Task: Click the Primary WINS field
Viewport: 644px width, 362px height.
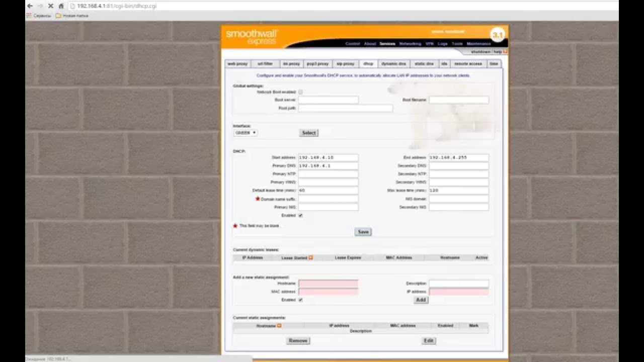Action: point(329,182)
